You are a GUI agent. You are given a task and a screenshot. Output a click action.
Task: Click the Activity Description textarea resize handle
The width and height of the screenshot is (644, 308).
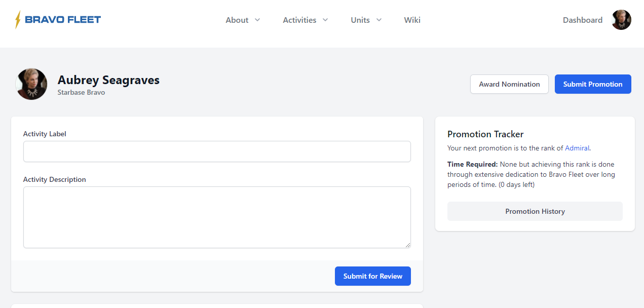point(407,245)
